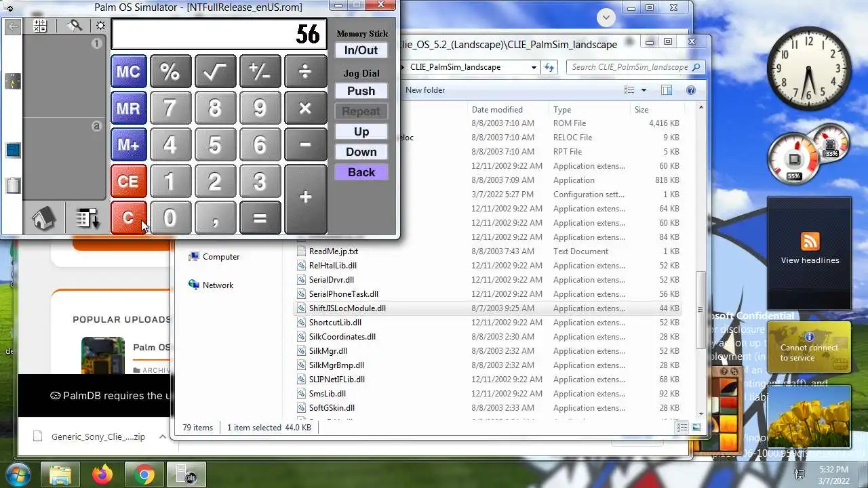Click the brightness sun icon in Palm simulator
The height and width of the screenshot is (488, 868).
pyautogui.click(x=100, y=26)
